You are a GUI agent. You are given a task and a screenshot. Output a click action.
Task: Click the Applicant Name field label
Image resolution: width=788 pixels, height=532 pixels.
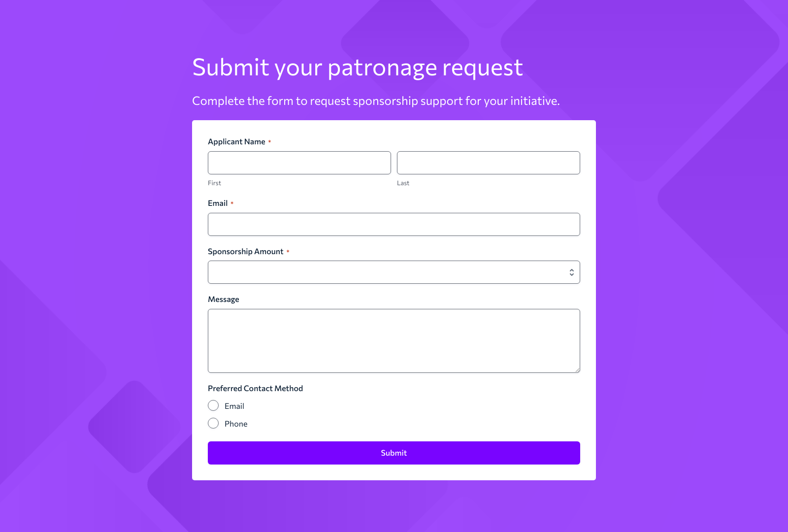click(x=237, y=141)
